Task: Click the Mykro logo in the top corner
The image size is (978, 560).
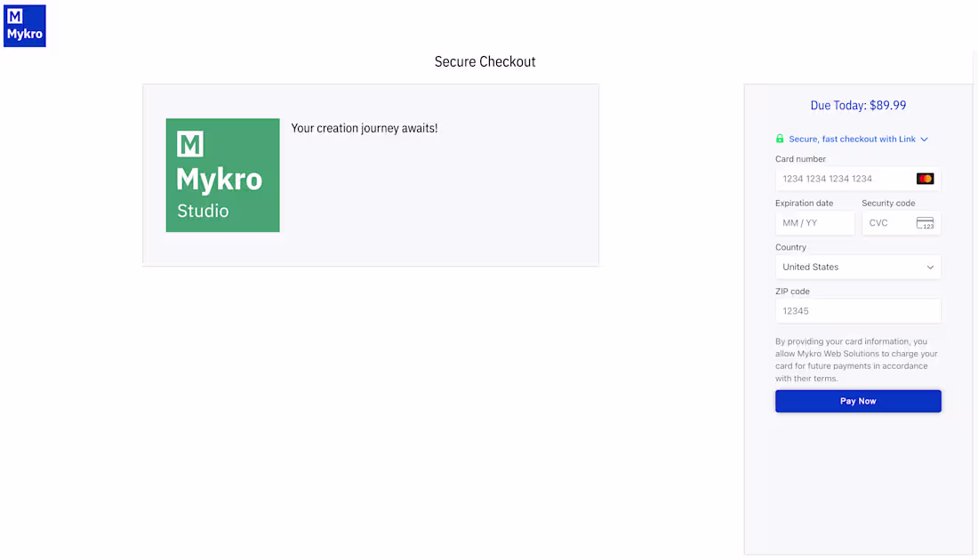Action: click(x=24, y=25)
